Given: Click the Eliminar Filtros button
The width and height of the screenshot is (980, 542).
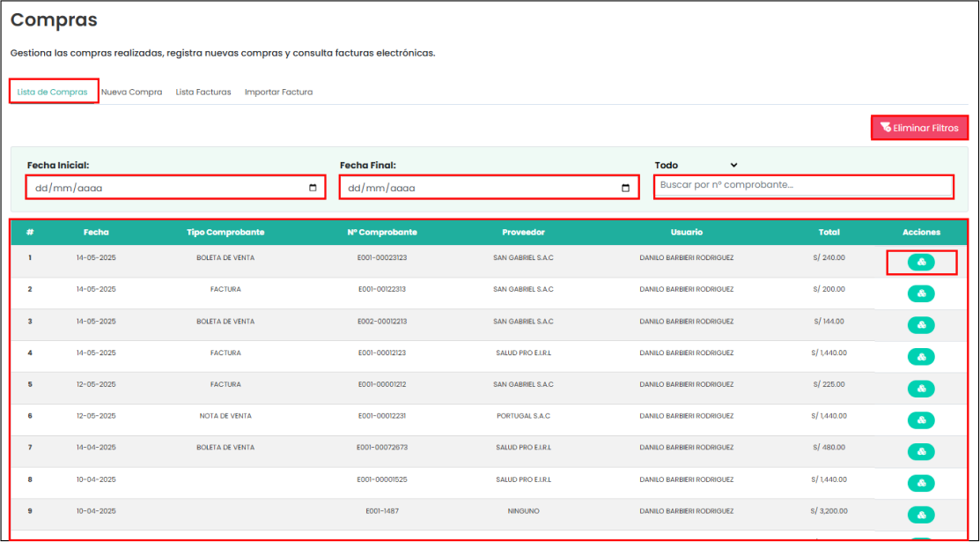Looking at the screenshot, I should click(x=919, y=128).
